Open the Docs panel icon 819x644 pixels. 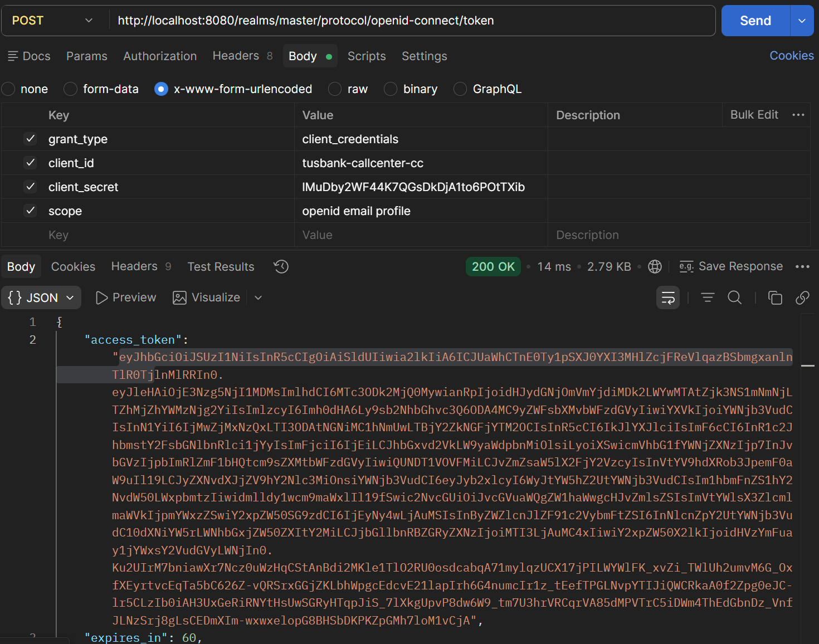[13, 56]
